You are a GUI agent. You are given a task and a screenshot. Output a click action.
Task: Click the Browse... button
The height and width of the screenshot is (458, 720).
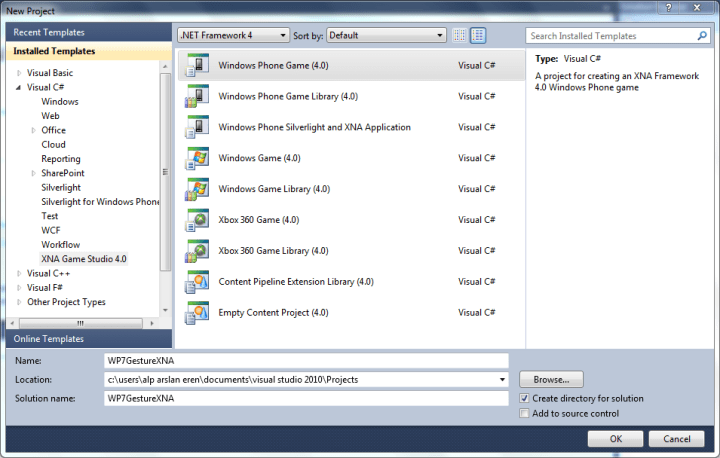click(x=550, y=380)
